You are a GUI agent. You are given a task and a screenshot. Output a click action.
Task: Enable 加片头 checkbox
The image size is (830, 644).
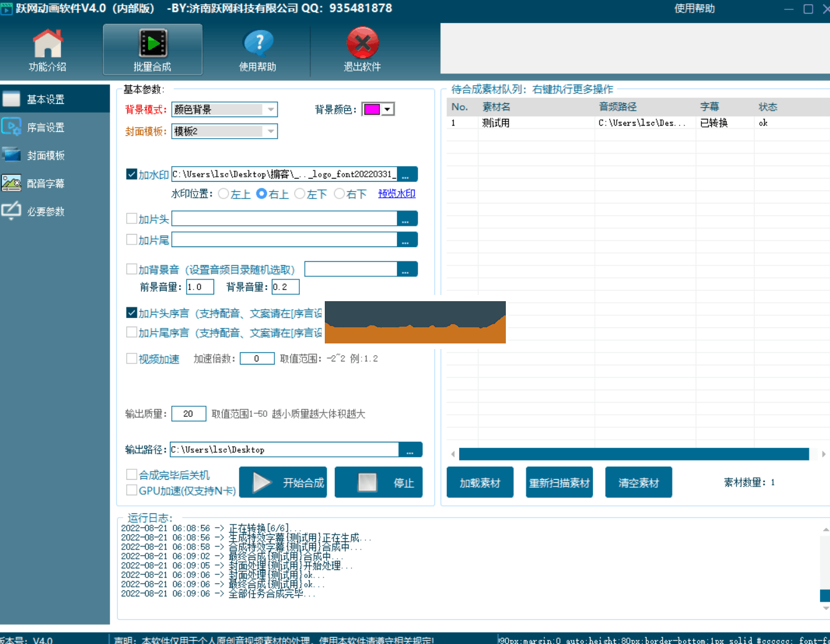(131, 218)
